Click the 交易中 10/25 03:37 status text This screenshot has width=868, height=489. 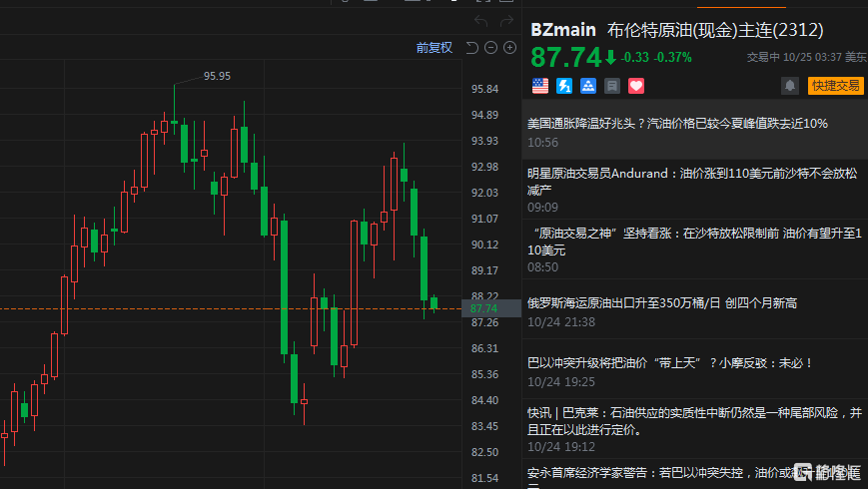point(806,57)
